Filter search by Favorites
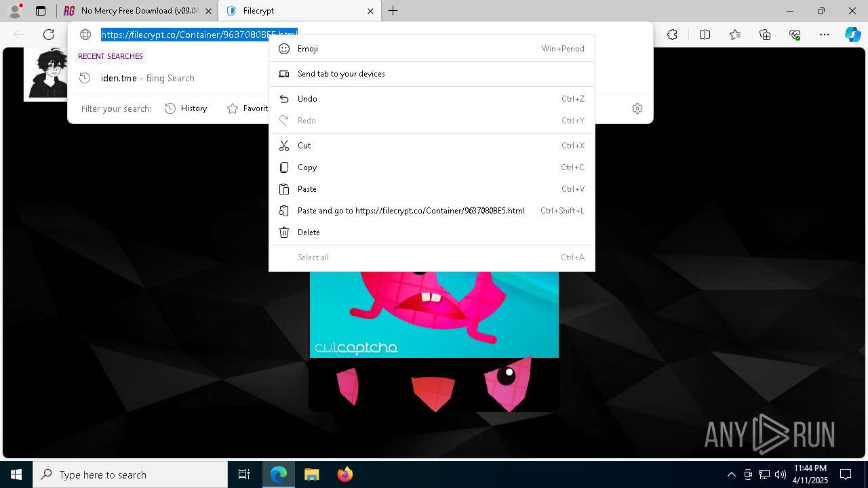The width and height of the screenshot is (868, 488). pos(248,108)
